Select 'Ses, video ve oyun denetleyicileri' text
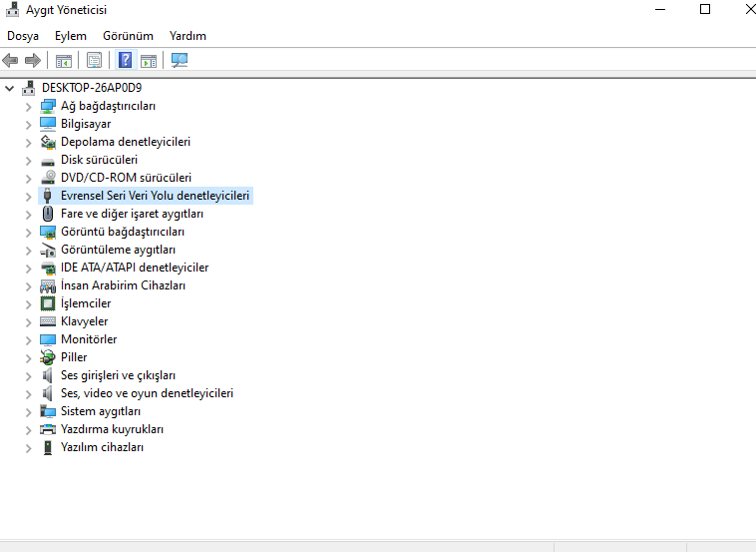The height and width of the screenshot is (552, 756). pos(147,393)
